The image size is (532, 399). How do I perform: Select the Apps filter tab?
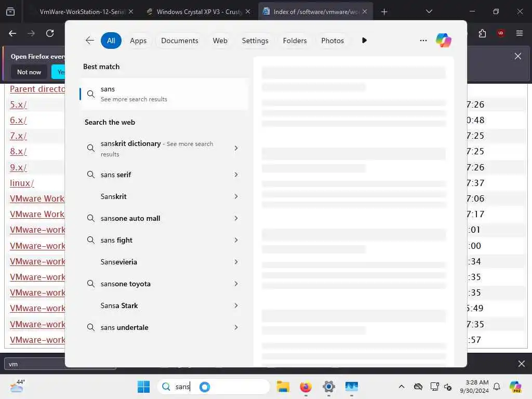[x=138, y=41]
